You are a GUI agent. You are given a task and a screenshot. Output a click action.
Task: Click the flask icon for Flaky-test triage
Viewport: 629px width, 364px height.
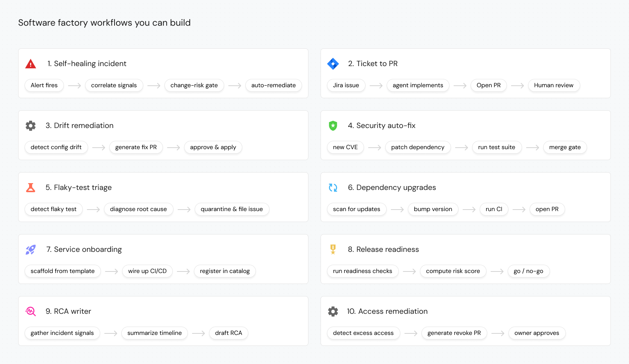tap(31, 188)
